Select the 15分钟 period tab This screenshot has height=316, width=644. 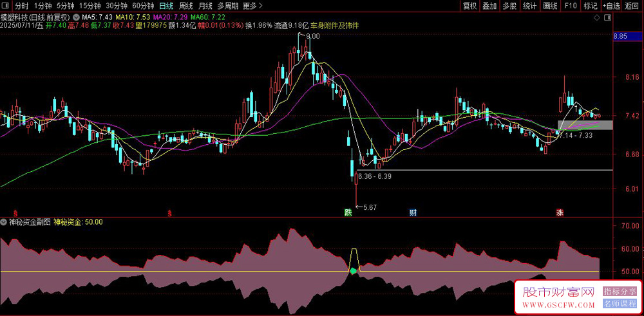90,6
